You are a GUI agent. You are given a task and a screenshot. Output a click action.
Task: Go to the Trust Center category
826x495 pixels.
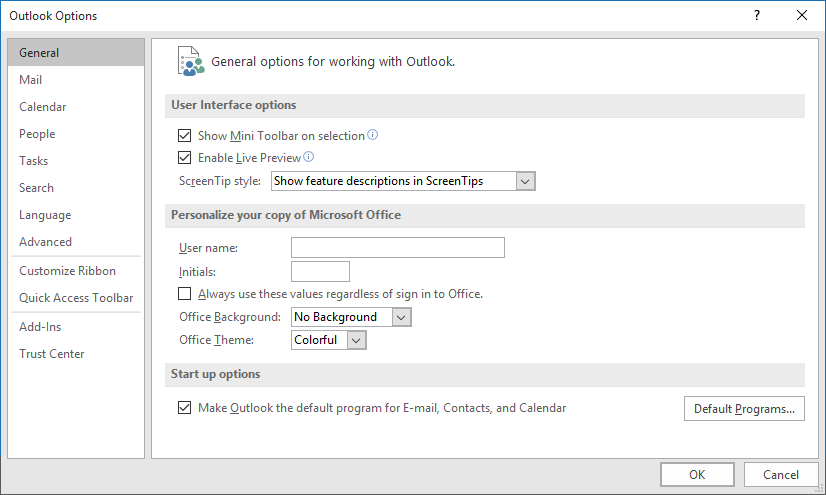(52, 354)
